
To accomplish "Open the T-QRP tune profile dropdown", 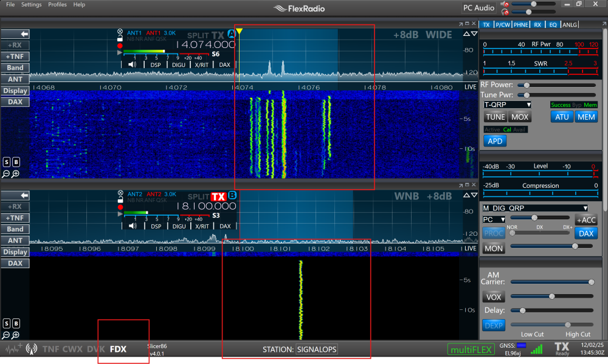I will [508, 105].
